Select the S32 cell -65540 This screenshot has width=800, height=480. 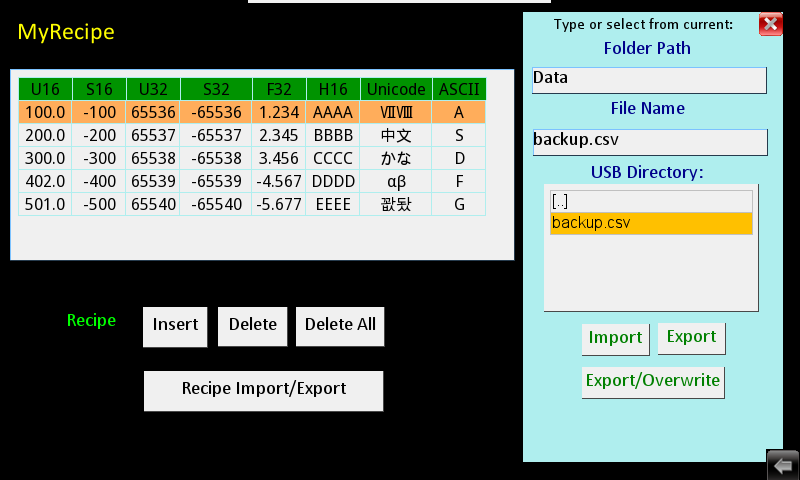[x=216, y=204]
